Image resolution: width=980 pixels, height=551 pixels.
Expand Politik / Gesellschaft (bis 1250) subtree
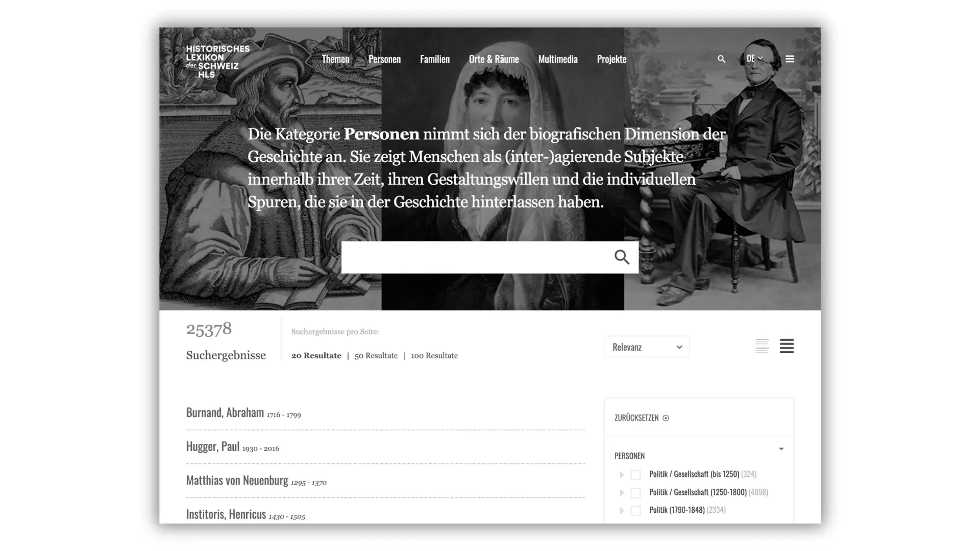pyautogui.click(x=622, y=474)
